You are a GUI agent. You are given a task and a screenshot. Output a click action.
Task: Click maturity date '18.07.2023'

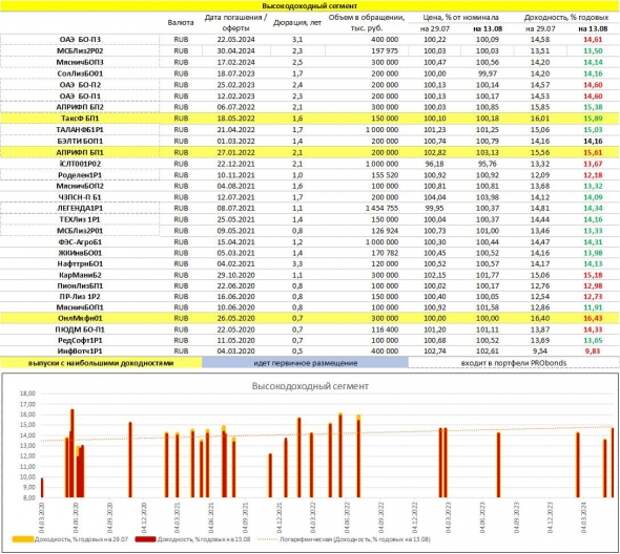click(x=236, y=74)
